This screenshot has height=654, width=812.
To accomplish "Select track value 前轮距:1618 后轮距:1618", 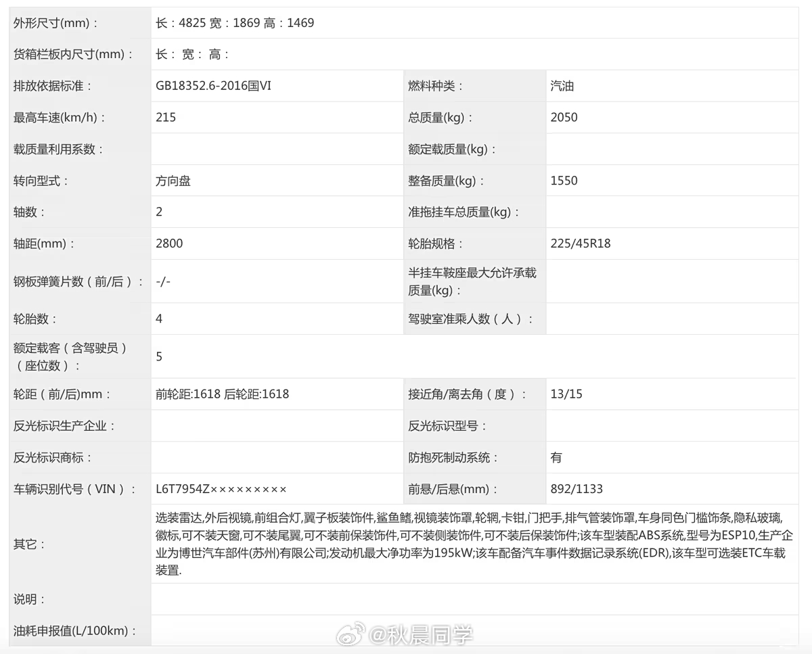I will pyautogui.click(x=223, y=394).
